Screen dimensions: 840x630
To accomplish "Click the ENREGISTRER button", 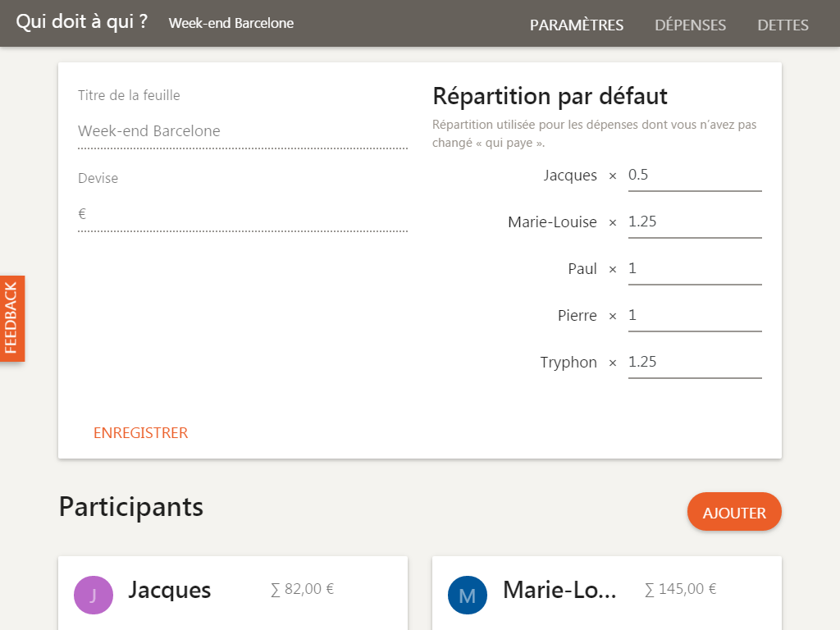I will (140, 433).
